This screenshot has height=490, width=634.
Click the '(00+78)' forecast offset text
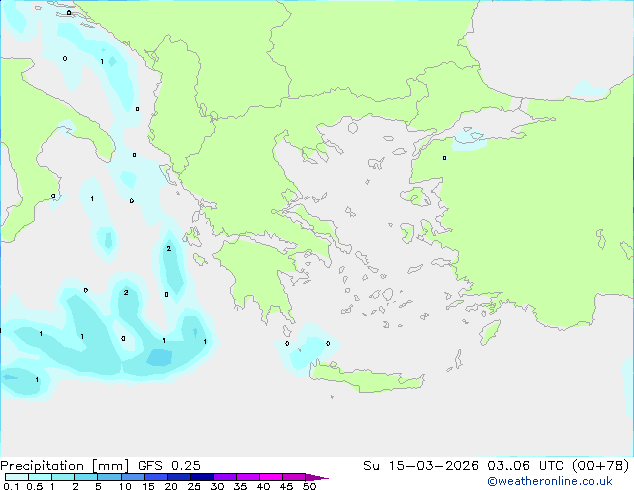(600, 465)
